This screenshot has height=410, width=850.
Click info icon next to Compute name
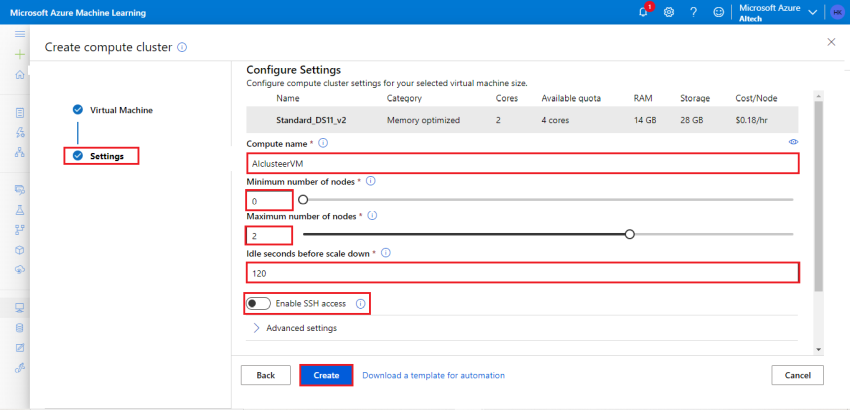click(x=323, y=143)
